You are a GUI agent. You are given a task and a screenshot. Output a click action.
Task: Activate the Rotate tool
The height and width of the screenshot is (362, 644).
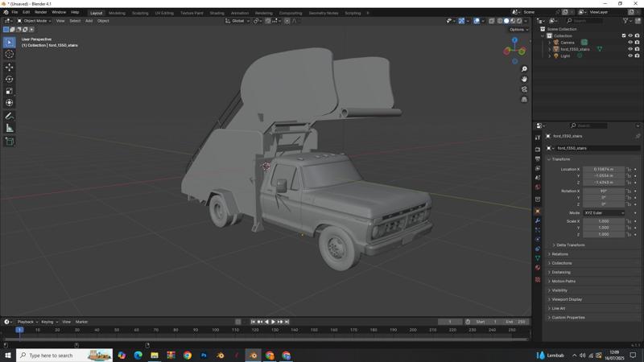(9, 79)
